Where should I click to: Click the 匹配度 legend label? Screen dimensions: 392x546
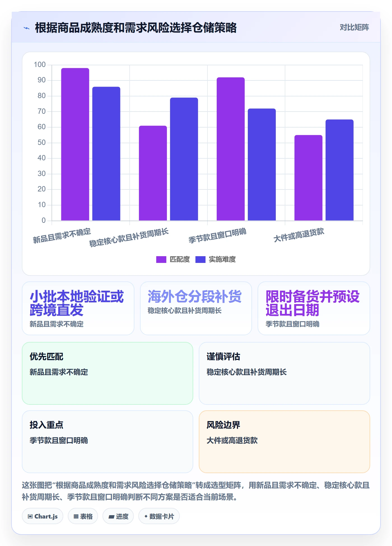coord(180,260)
